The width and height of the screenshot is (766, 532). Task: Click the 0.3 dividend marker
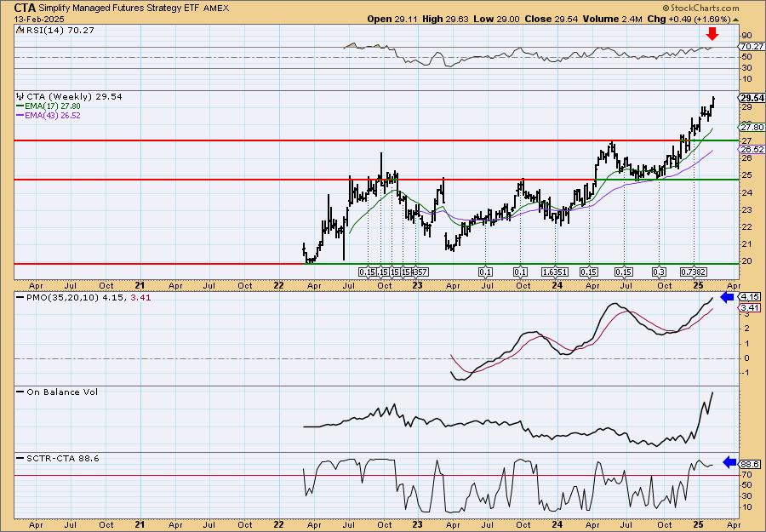pyautogui.click(x=659, y=272)
